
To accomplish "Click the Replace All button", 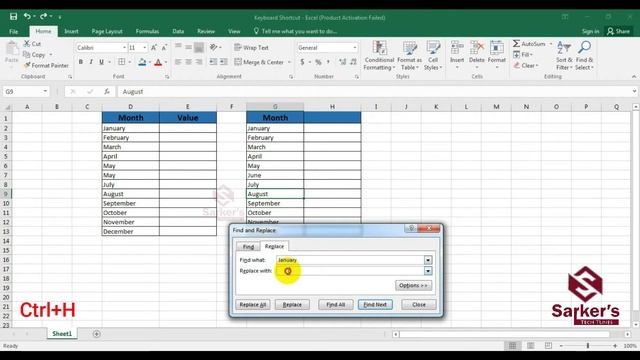I will (253, 304).
